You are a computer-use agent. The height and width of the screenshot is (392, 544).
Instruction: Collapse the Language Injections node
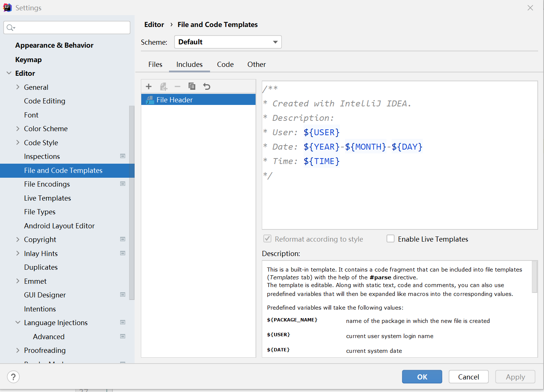click(18, 323)
